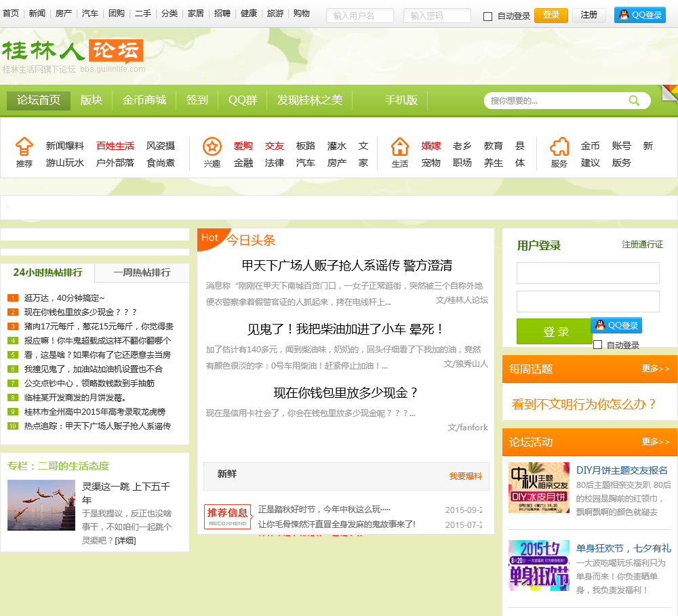Open 正是踏秋好时节 recommended post

[324, 509]
